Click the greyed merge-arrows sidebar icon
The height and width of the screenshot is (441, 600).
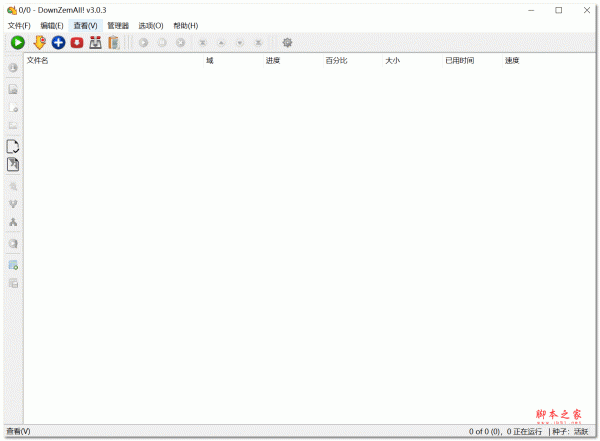coord(13,204)
